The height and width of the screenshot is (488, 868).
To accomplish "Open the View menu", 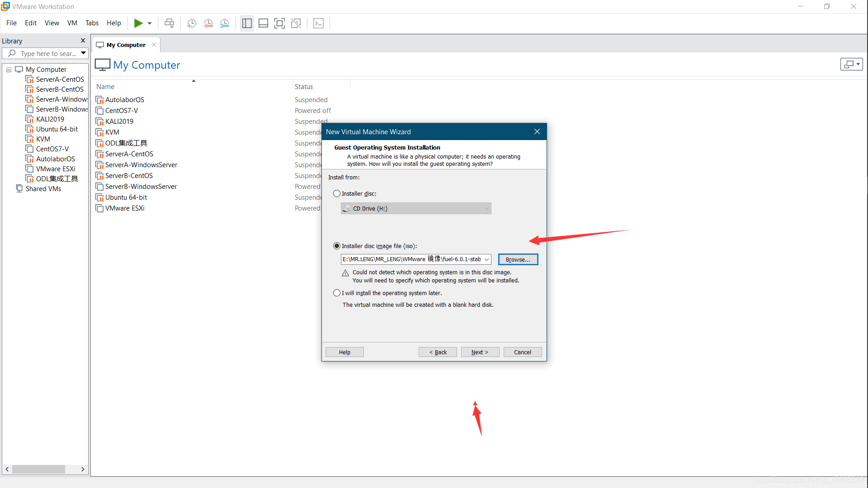I will 52,23.
